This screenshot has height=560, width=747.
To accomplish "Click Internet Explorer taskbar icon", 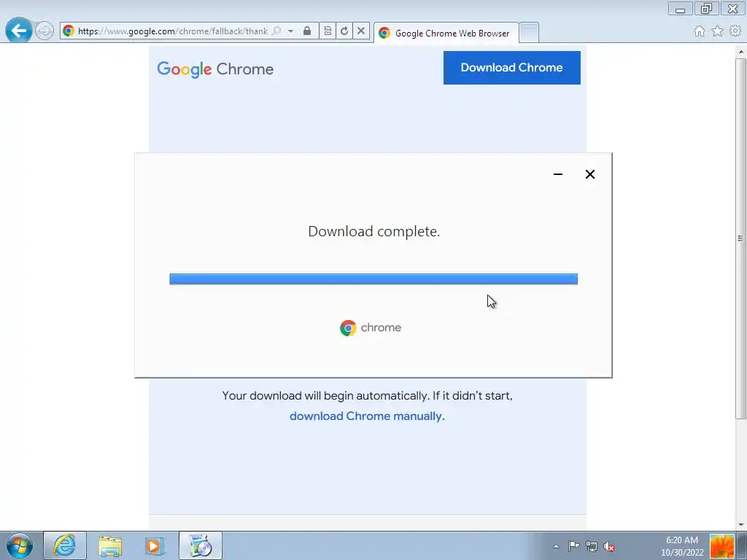I will click(x=65, y=545).
